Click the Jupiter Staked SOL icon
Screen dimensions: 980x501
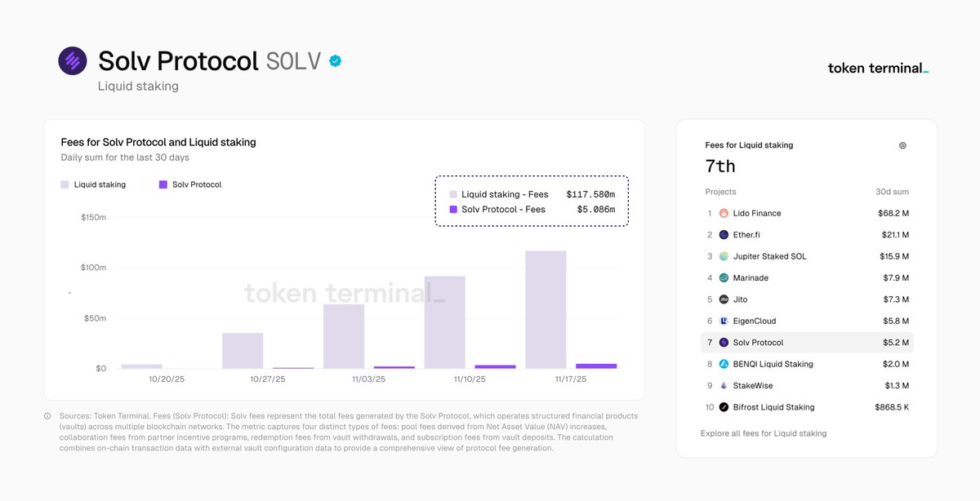[722, 255]
